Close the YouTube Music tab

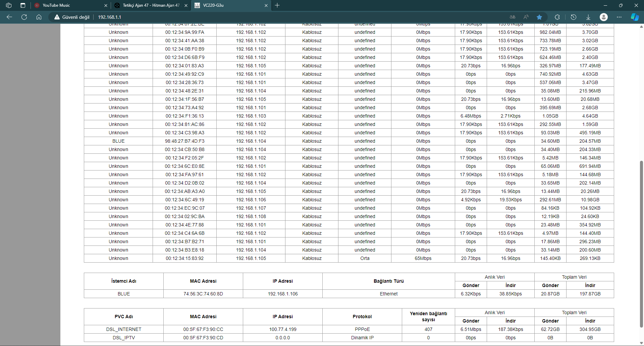pyautogui.click(x=106, y=5)
